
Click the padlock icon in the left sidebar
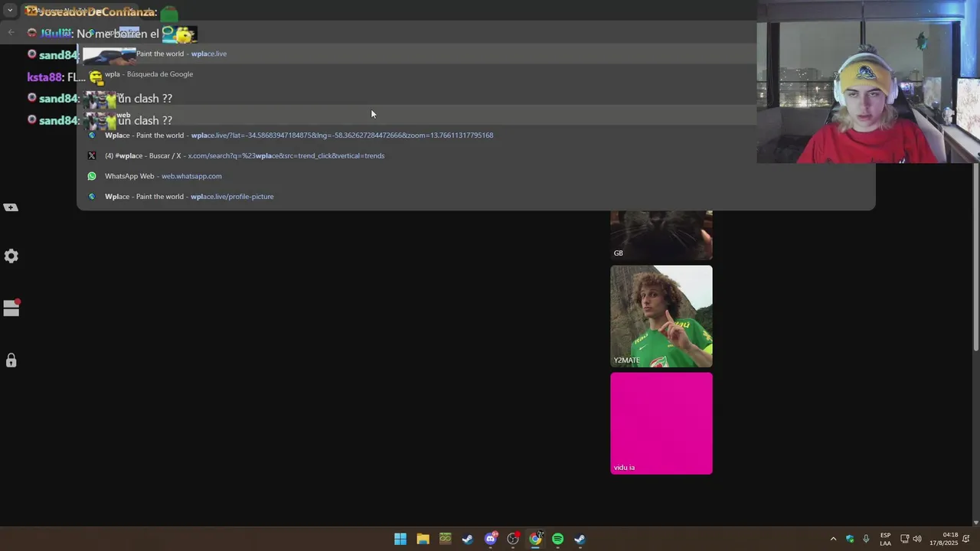coord(11,360)
